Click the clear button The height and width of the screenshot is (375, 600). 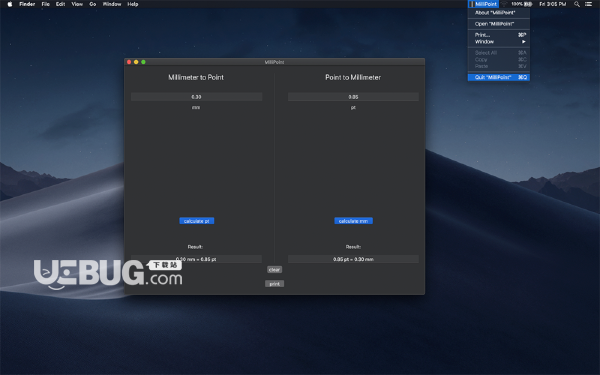tap(274, 270)
